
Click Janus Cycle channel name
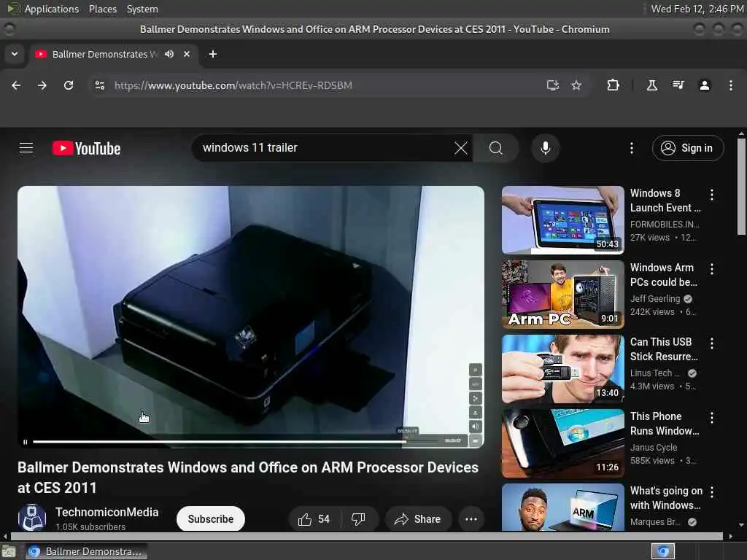[654, 448]
